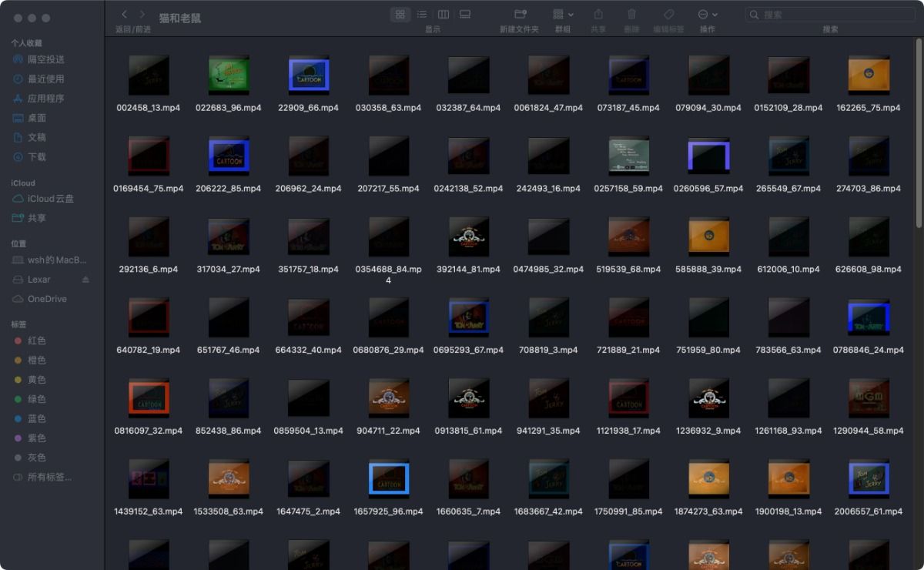Viewport: 924px width, 570px height.
Task: Select video thumbnail 1657925_96.mp4
Action: [x=389, y=478]
